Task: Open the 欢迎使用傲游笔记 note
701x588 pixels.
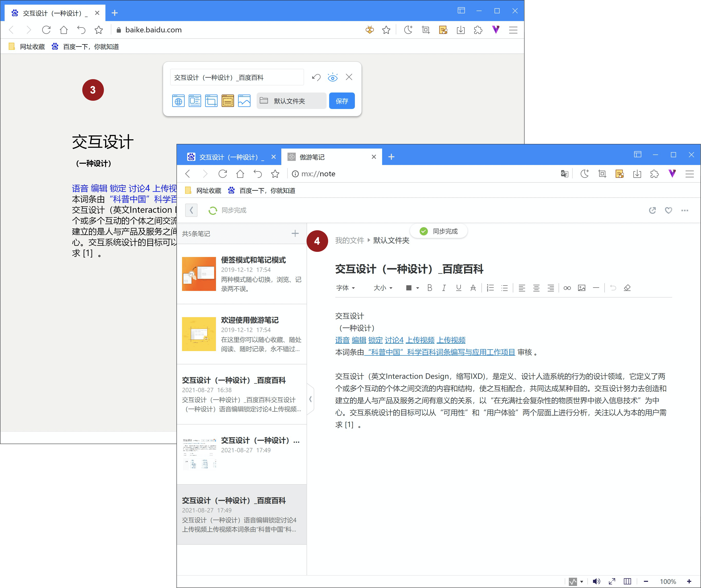Action: [242, 334]
